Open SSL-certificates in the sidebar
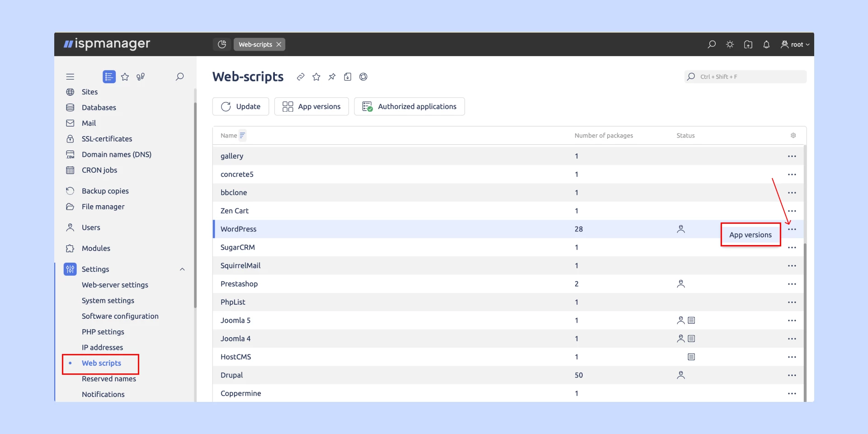868x434 pixels. tap(107, 139)
